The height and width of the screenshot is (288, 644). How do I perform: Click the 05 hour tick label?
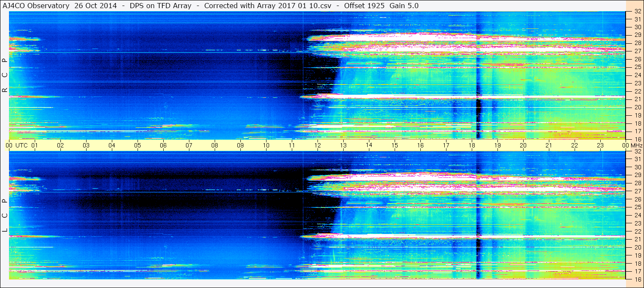(138, 145)
